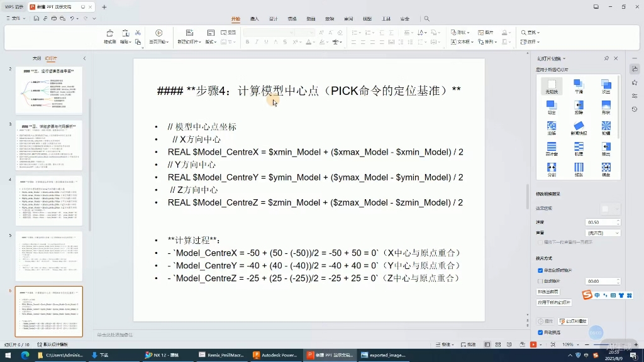Click the red slideshow play button in status bar
This screenshot has width=644, height=362.
(533, 345)
